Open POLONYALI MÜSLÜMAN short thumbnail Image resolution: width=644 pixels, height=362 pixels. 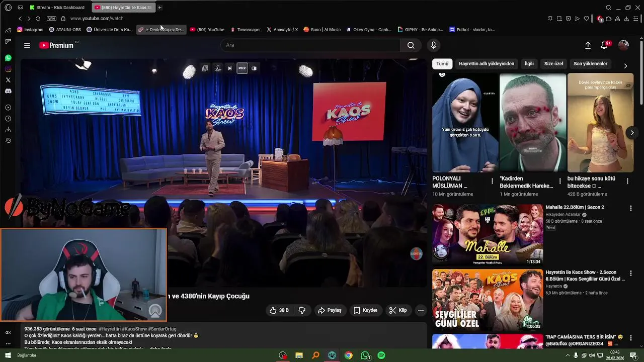(465, 123)
